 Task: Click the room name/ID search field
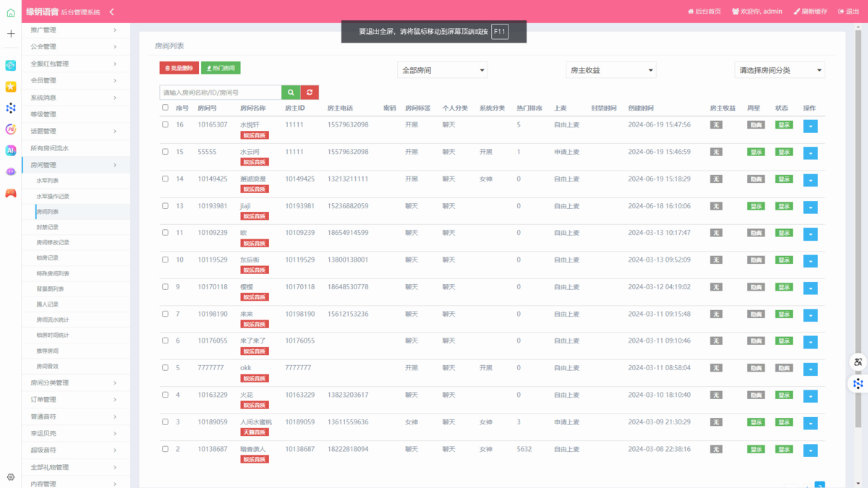[221, 93]
